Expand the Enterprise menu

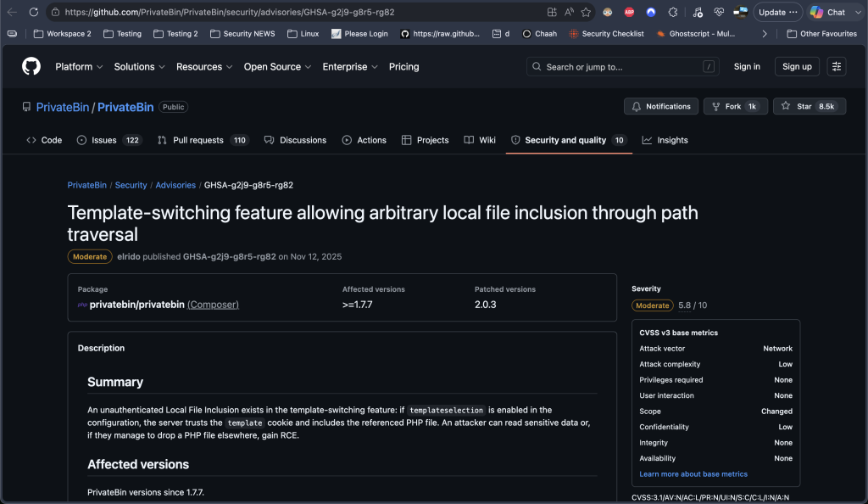point(350,66)
